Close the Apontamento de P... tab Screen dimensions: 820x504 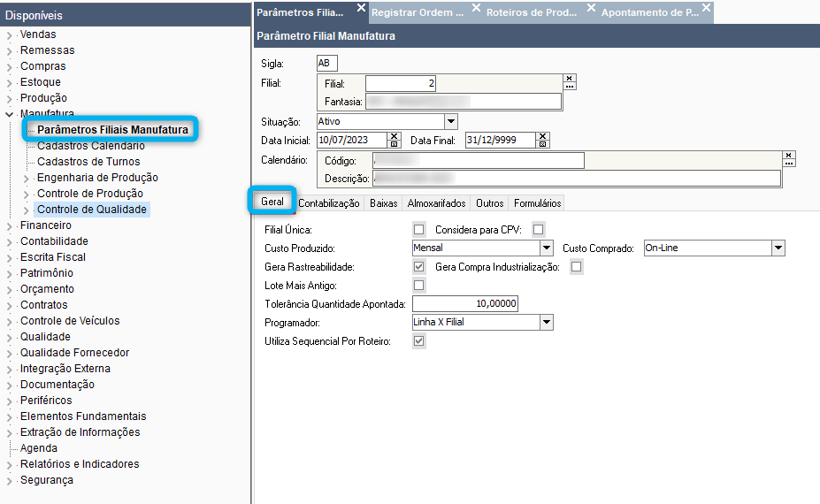707,8
